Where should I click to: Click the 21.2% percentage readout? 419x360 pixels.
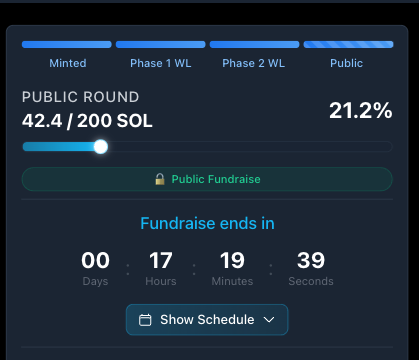pyautogui.click(x=361, y=110)
